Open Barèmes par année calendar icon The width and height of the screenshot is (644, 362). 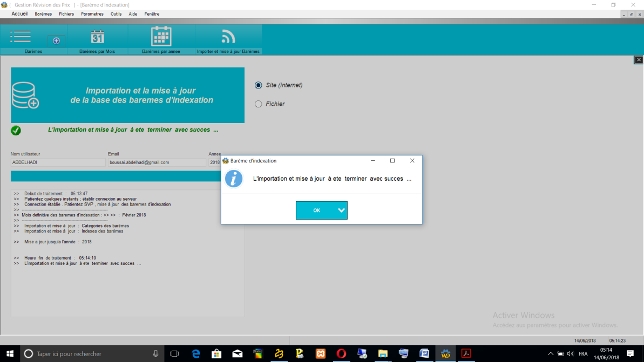tap(161, 37)
